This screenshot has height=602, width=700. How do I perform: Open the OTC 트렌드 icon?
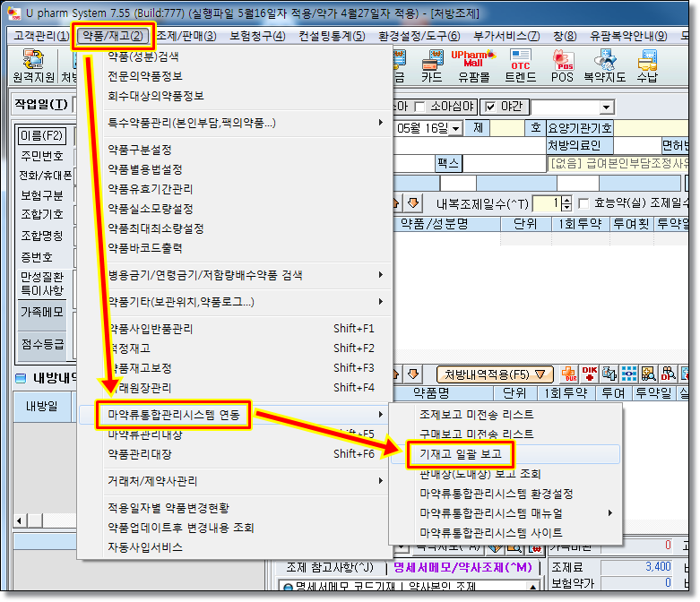tap(520, 67)
